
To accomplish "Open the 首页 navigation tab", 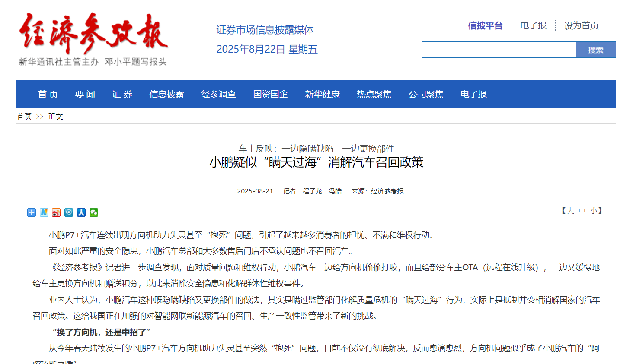I will [x=48, y=94].
